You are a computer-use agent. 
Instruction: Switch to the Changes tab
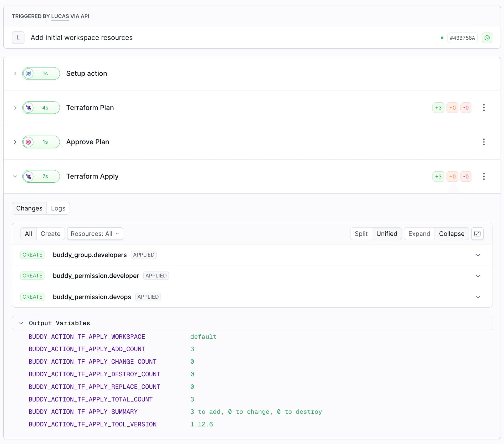pos(29,208)
